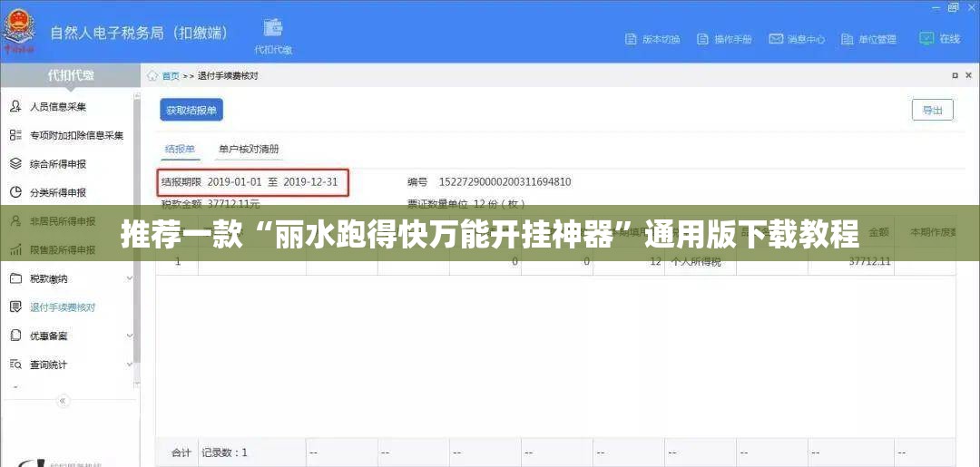
Task: Click row number 1 cell in table
Action: coord(178,261)
